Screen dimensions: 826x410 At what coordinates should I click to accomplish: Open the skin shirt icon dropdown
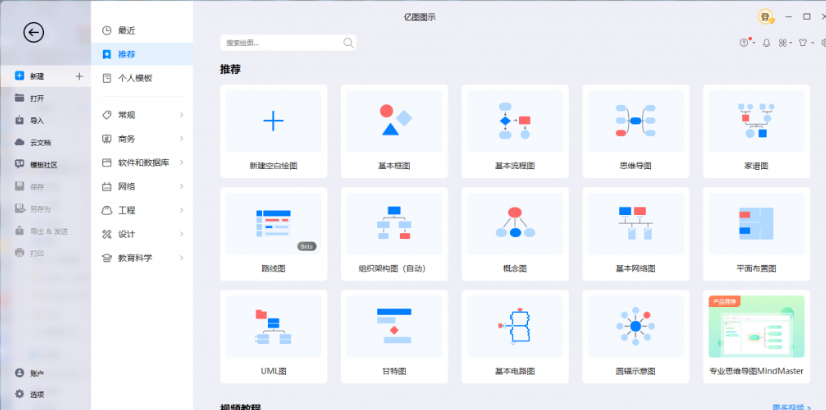pyautogui.click(x=805, y=43)
